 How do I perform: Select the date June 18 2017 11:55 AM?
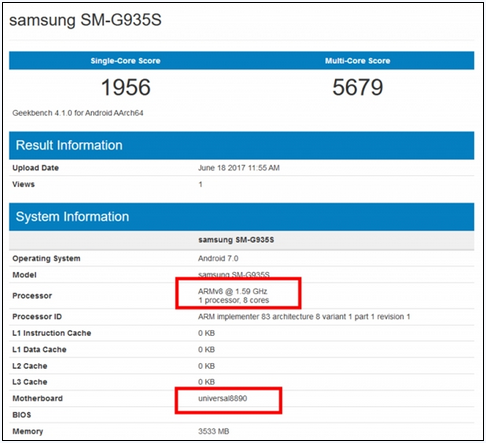(239, 168)
